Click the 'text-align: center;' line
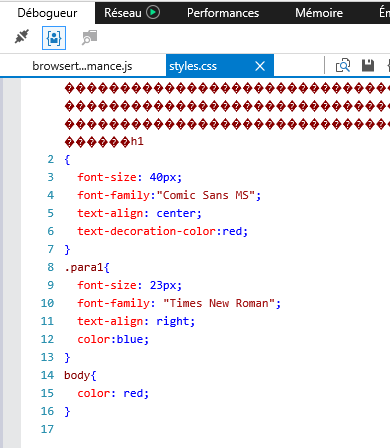The height and width of the screenshot is (448, 390). 139,213
